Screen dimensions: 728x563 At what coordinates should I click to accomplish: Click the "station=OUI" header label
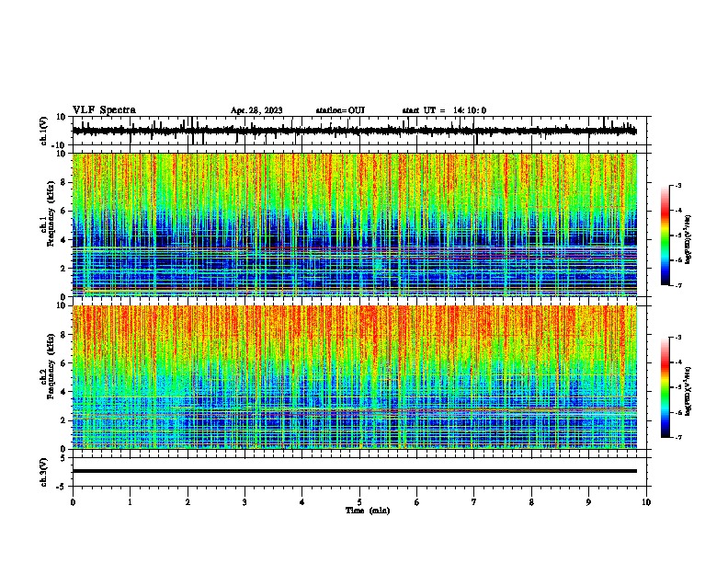(340, 110)
